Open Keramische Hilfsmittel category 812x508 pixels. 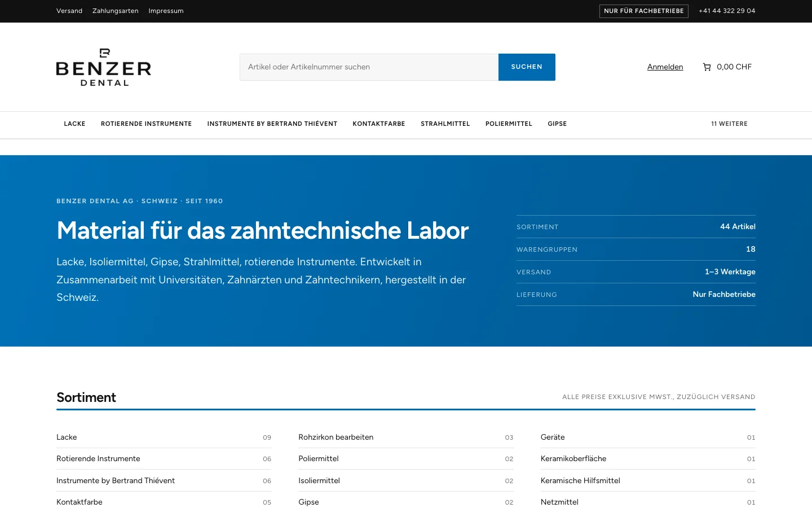coord(648,481)
